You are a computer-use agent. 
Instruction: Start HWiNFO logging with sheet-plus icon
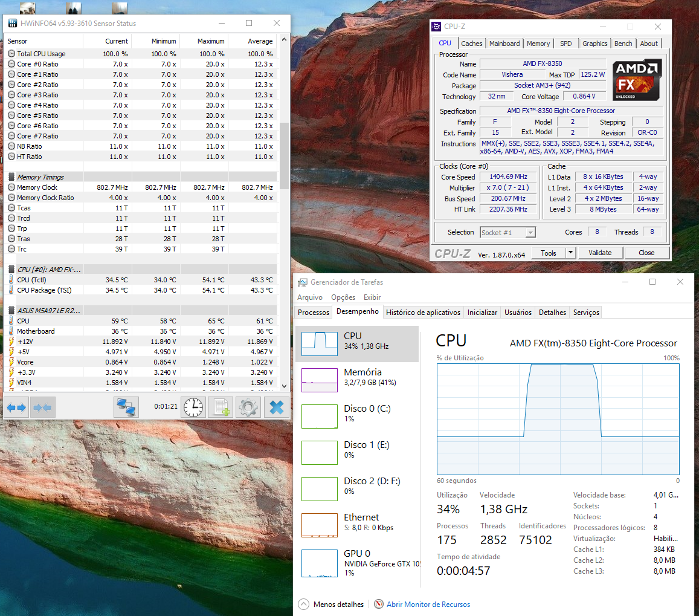click(221, 407)
